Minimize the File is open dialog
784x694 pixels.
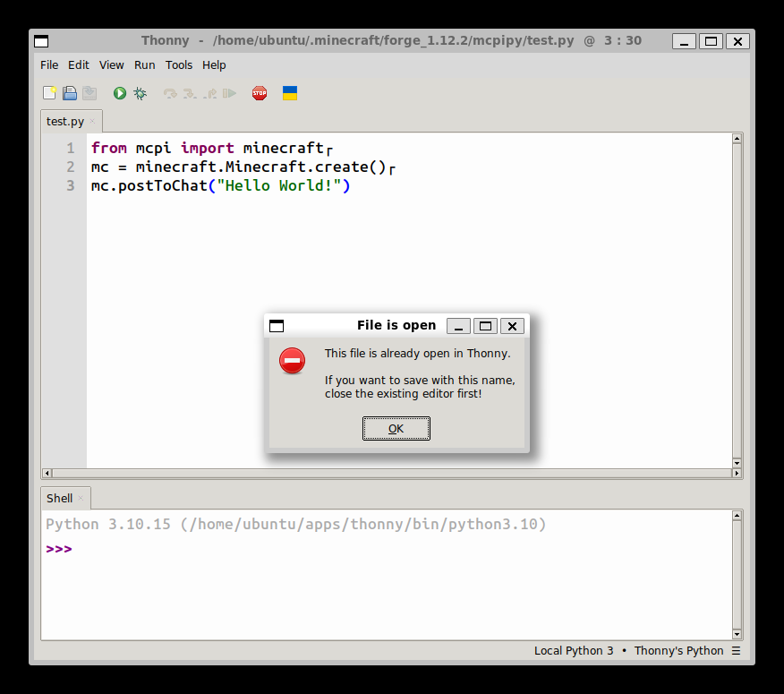click(458, 326)
